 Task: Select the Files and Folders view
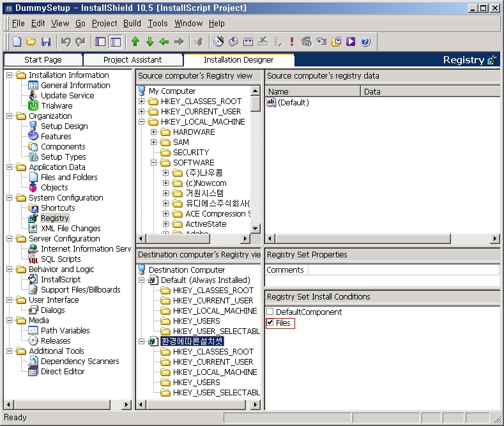(69, 178)
